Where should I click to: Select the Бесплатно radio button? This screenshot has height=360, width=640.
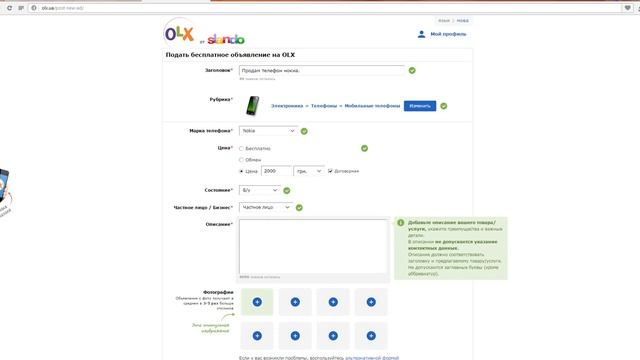pyautogui.click(x=241, y=149)
